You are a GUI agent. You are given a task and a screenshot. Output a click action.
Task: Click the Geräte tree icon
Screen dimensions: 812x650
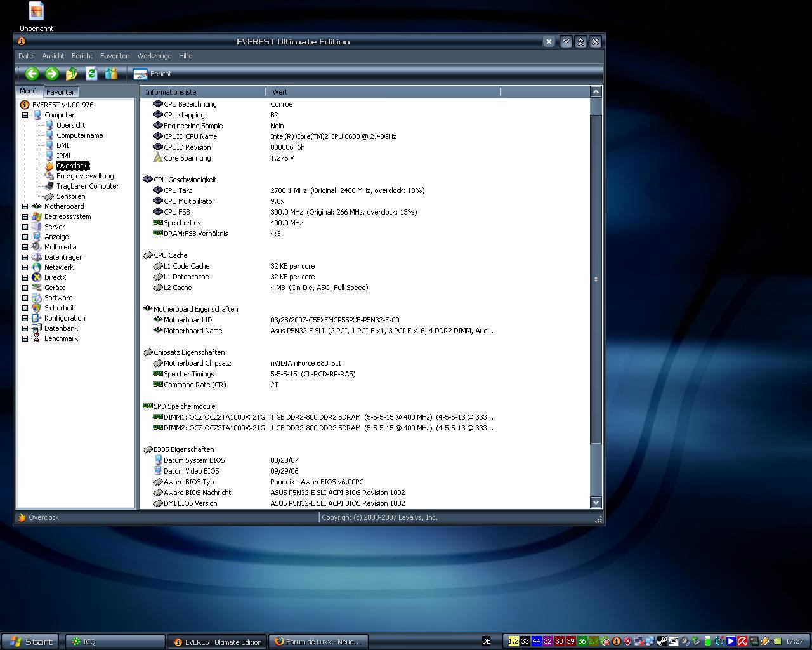[x=37, y=288]
